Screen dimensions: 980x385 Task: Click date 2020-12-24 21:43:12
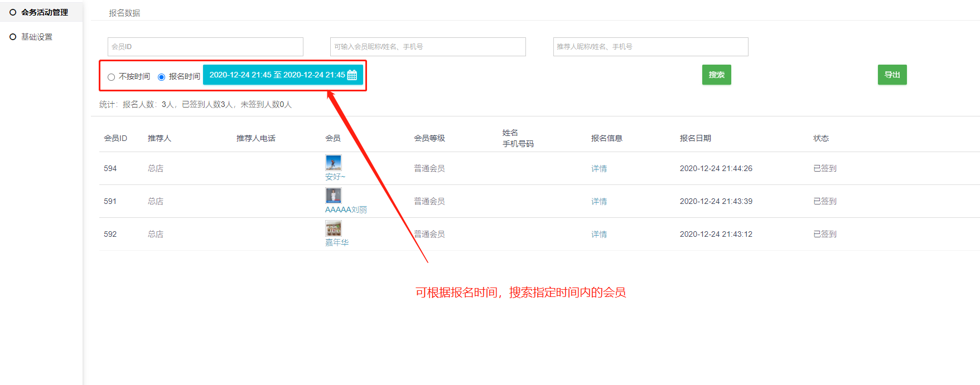[716, 234]
